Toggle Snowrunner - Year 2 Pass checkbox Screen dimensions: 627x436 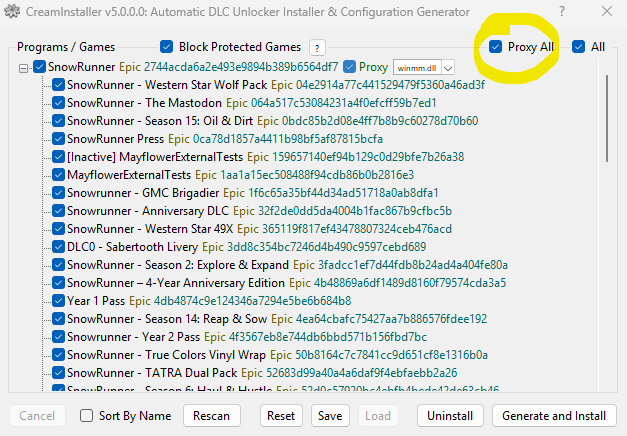coord(58,337)
